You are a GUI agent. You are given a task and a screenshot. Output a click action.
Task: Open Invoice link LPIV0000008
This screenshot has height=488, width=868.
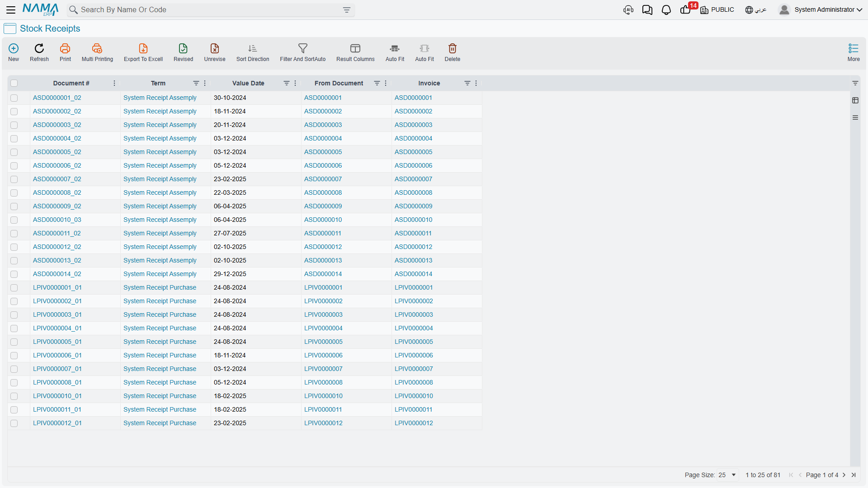(x=414, y=382)
